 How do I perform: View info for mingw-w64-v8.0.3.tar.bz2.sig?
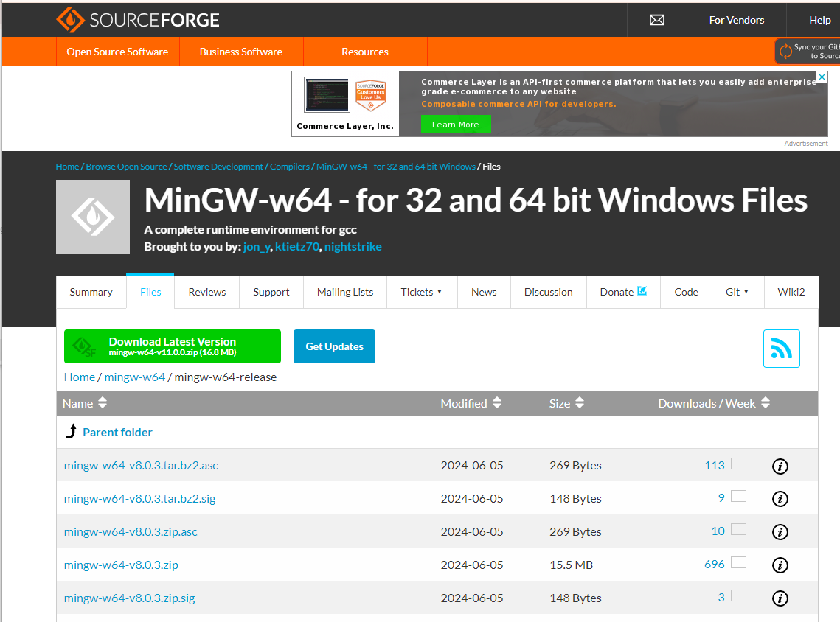780,499
